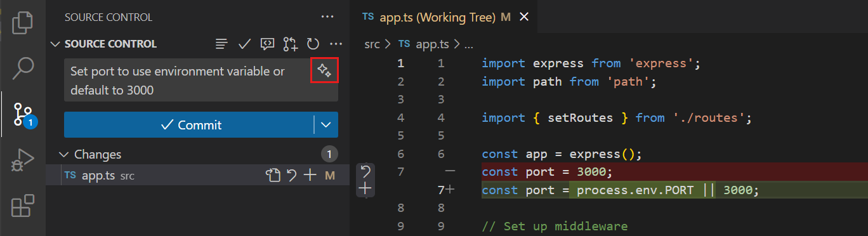The image size is (868, 236).
Task: Refresh the source control view
Action: [x=313, y=44]
